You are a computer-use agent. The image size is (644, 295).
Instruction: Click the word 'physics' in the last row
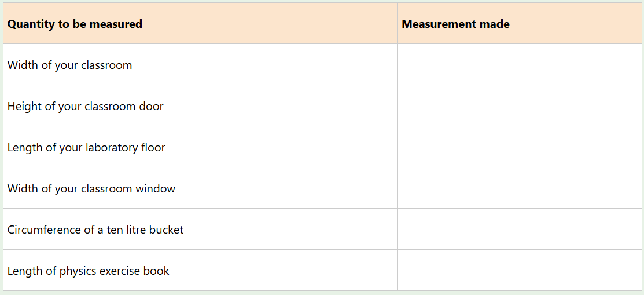pos(78,271)
